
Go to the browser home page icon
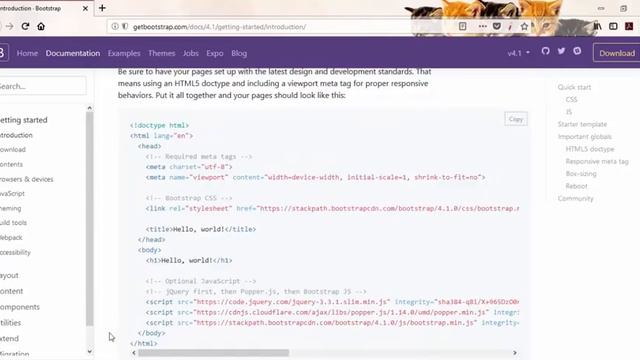(x=41, y=27)
